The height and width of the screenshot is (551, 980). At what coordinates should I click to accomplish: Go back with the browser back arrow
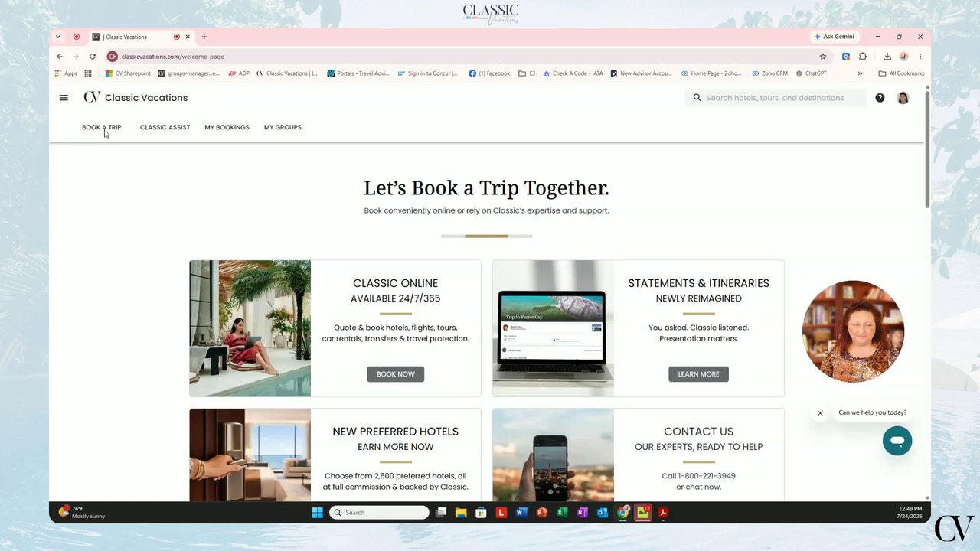pyautogui.click(x=60, y=57)
